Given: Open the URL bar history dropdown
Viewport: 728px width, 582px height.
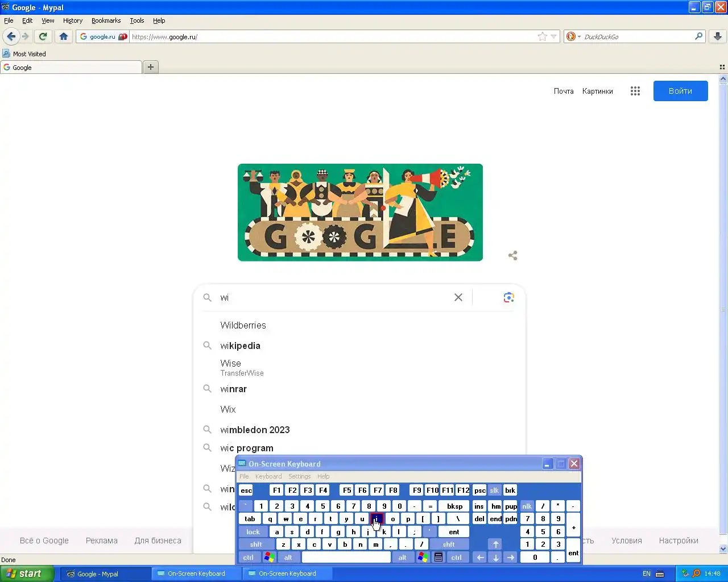Looking at the screenshot, I should point(553,36).
